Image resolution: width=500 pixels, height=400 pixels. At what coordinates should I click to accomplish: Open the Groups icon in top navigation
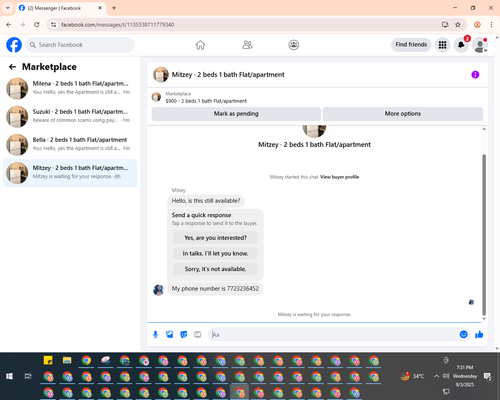[x=294, y=45]
